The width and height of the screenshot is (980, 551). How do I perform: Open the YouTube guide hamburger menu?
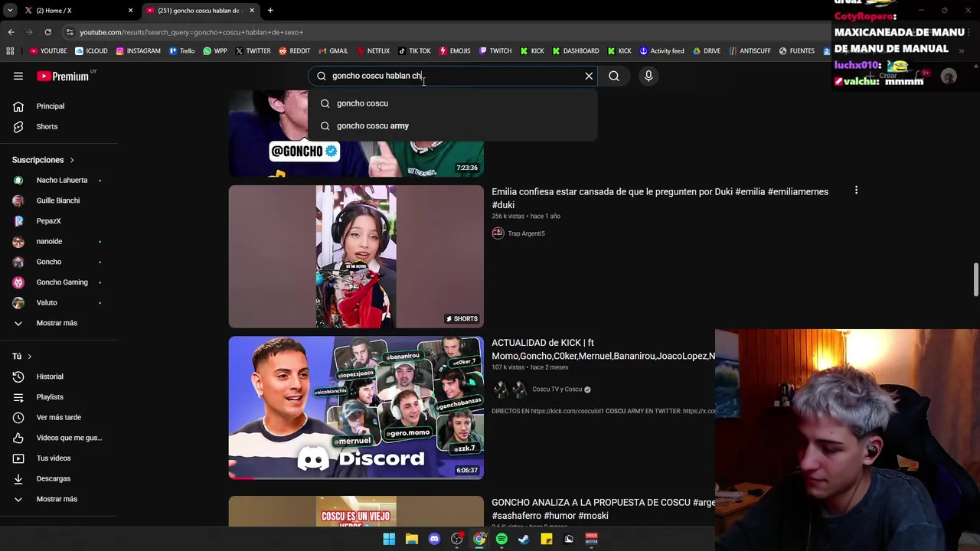[x=18, y=76]
